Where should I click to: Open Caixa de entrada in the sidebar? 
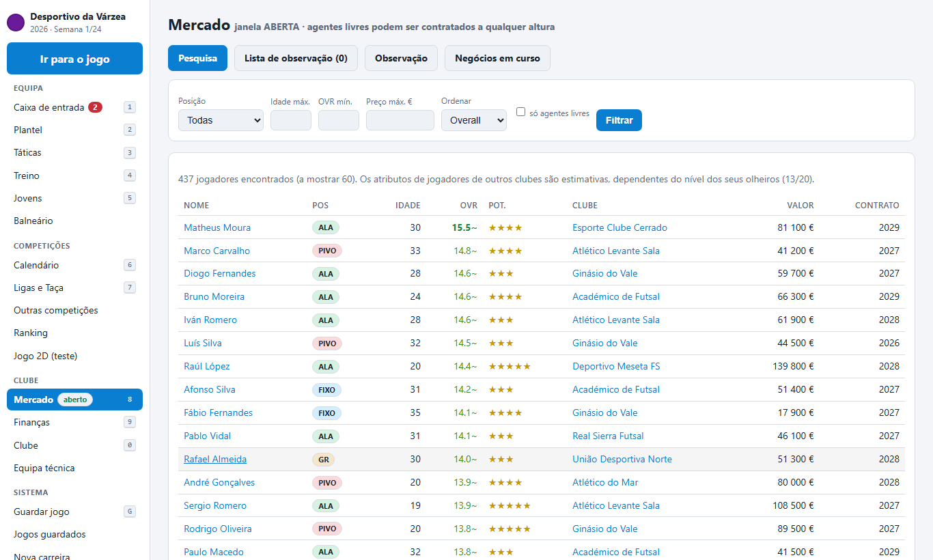coord(74,107)
